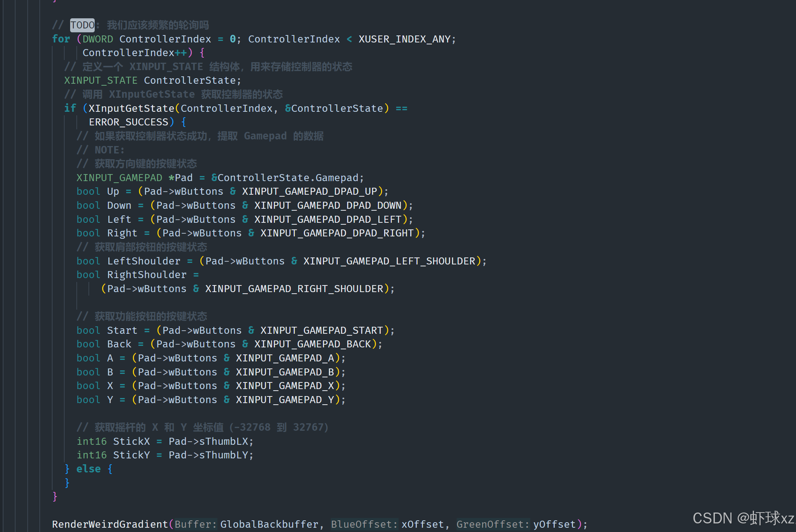This screenshot has height=532, width=796.
Task: Click XINPUT_GAMEPAD_LEFT_SHOULDER constant
Action: click(389, 261)
